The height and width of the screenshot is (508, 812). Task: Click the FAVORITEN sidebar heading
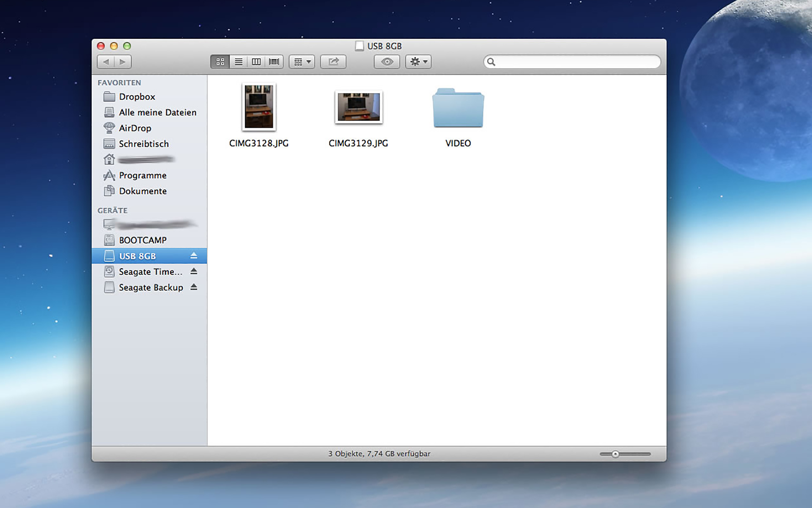(x=119, y=83)
